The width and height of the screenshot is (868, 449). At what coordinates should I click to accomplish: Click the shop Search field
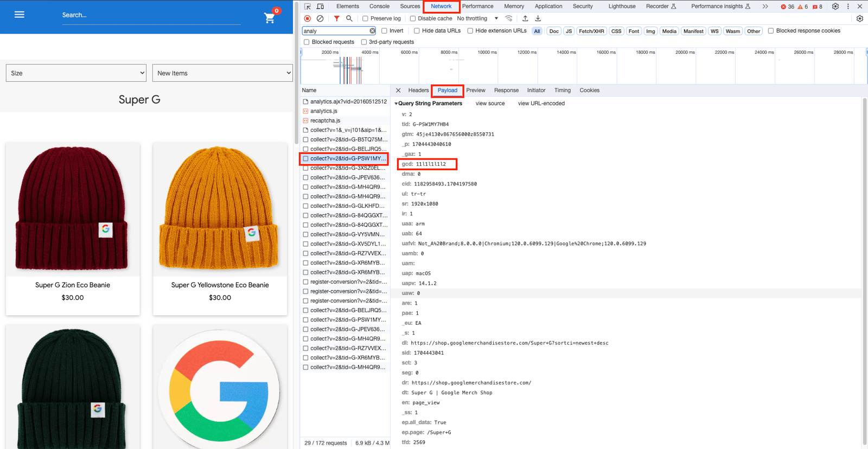click(x=151, y=15)
